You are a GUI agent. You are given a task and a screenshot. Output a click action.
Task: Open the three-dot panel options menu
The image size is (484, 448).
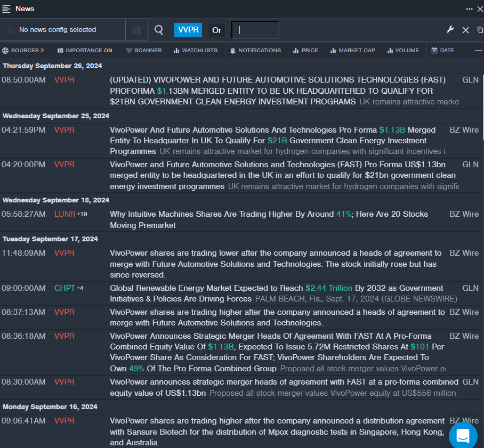pos(470,9)
